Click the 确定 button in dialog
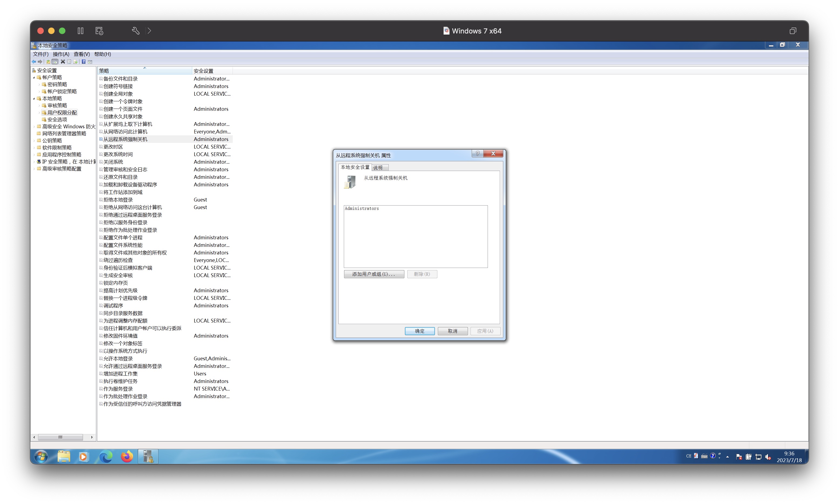Viewport: 839px width, 504px height. click(419, 331)
